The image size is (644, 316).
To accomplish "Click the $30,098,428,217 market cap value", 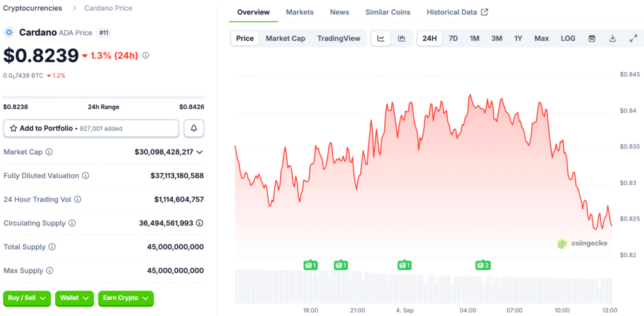I will (x=164, y=152).
